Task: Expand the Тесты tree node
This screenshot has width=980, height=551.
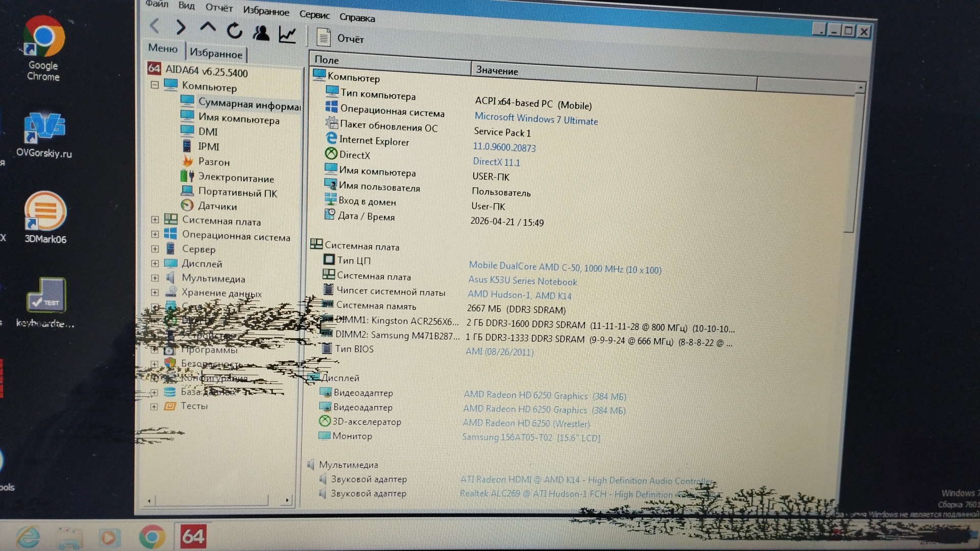Action: point(154,407)
